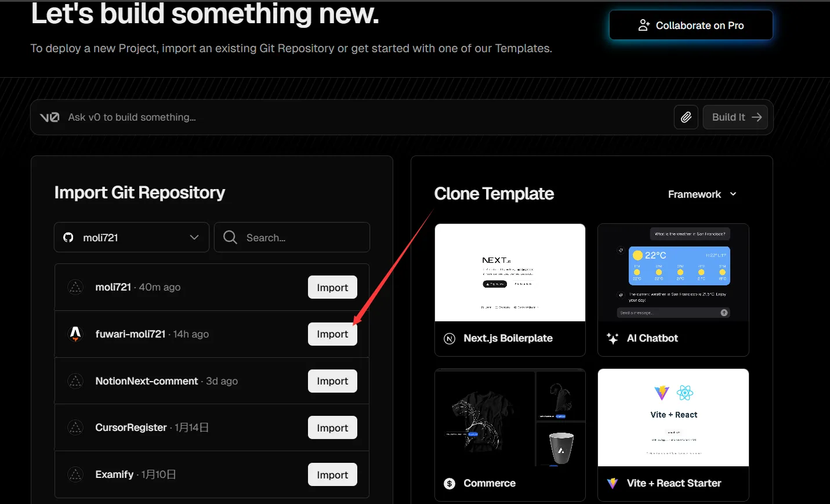Click the CursorRegister repository name
830x504 pixels.
131,427
